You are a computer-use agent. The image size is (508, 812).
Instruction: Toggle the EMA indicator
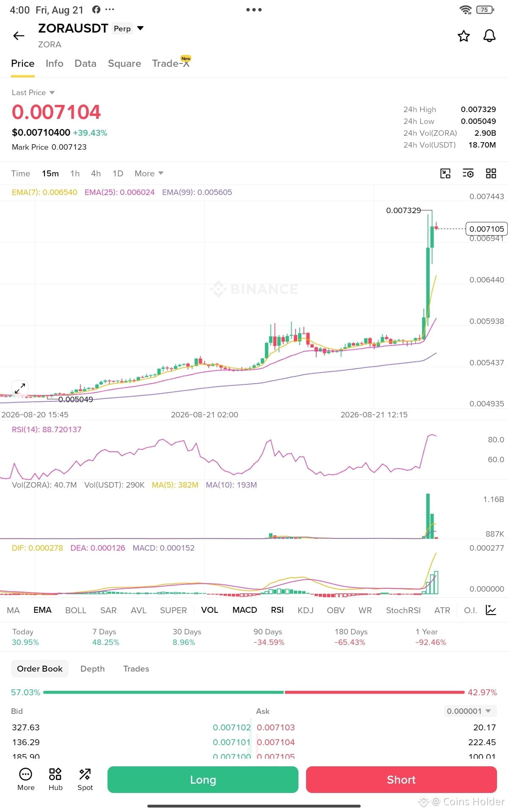point(42,610)
